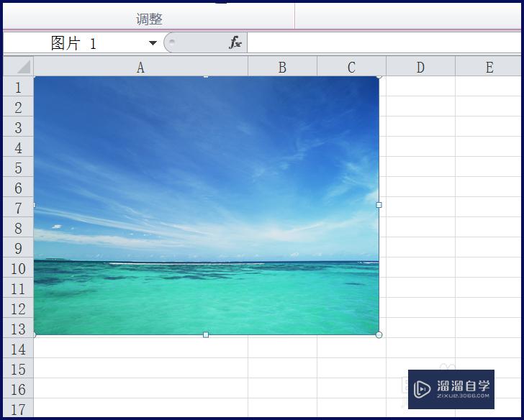Click the inserted ocean picture
524x420 pixels.
point(207,206)
